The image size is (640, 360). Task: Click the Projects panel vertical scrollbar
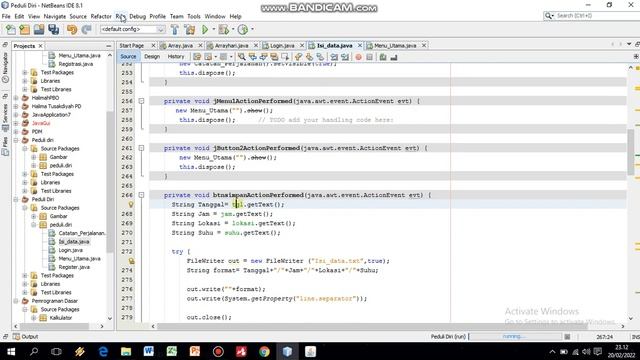pyautogui.click(x=110, y=182)
